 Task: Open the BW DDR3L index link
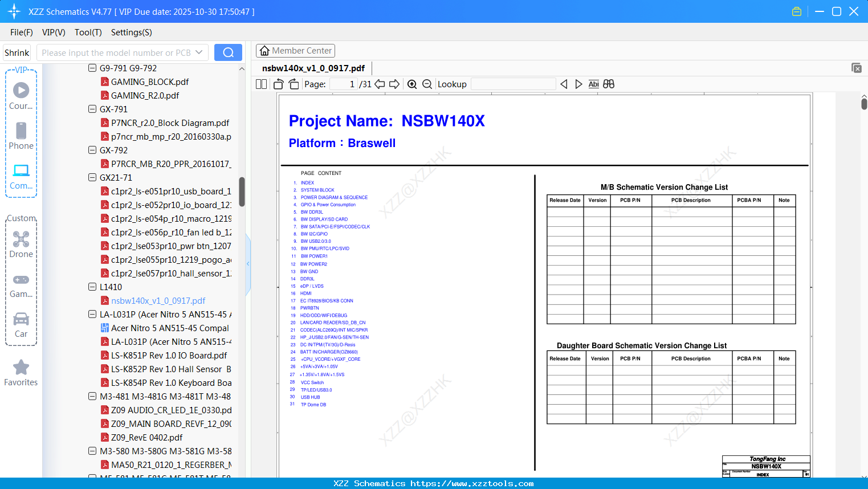click(x=312, y=212)
